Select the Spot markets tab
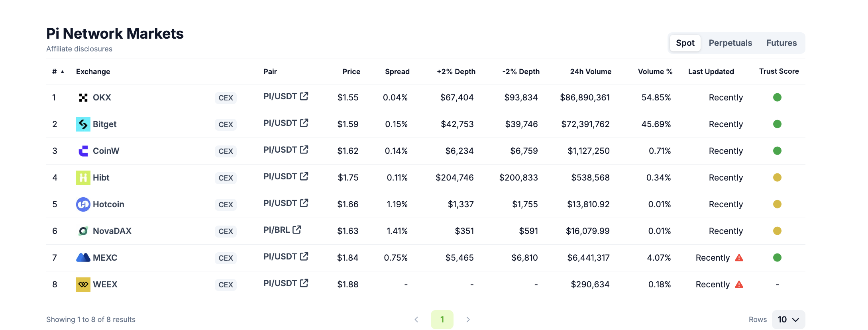868x330 pixels. point(685,43)
